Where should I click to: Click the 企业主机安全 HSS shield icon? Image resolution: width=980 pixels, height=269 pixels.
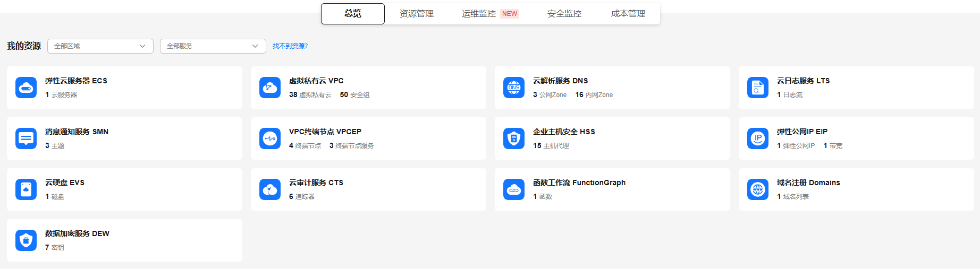[x=514, y=138]
